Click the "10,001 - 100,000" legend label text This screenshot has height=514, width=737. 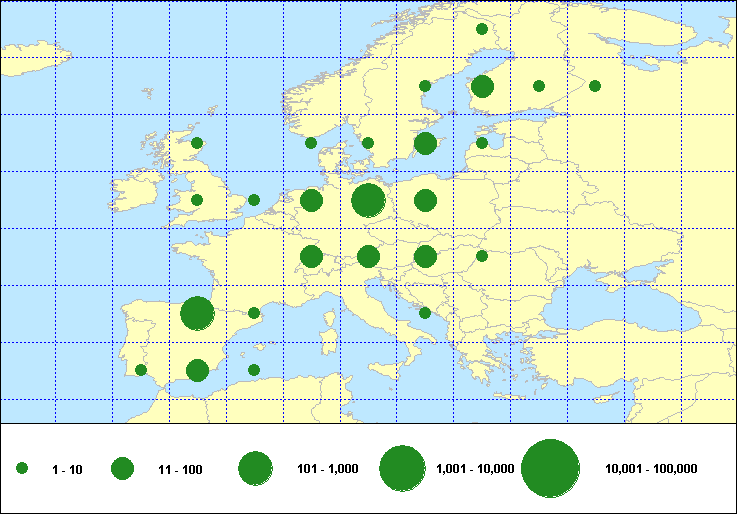(x=651, y=469)
